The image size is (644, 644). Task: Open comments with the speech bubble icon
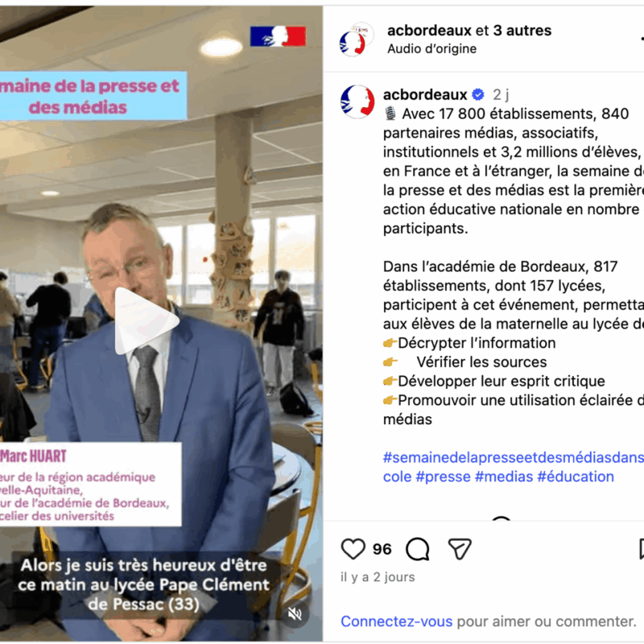[x=417, y=549]
